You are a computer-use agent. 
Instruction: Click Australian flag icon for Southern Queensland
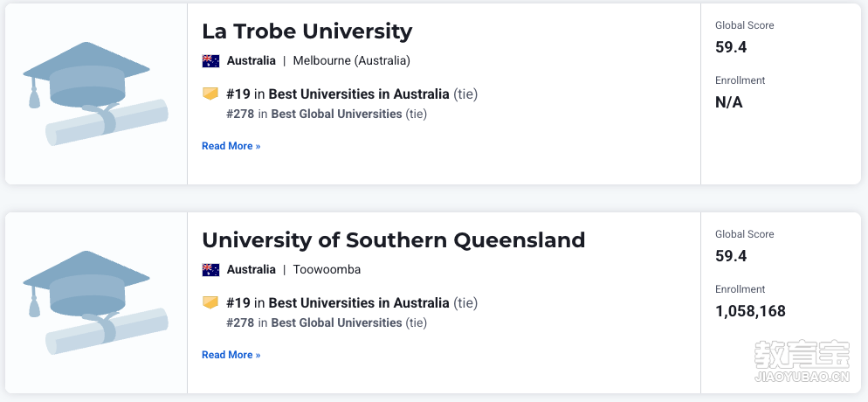pyautogui.click(x=210, y=270)
